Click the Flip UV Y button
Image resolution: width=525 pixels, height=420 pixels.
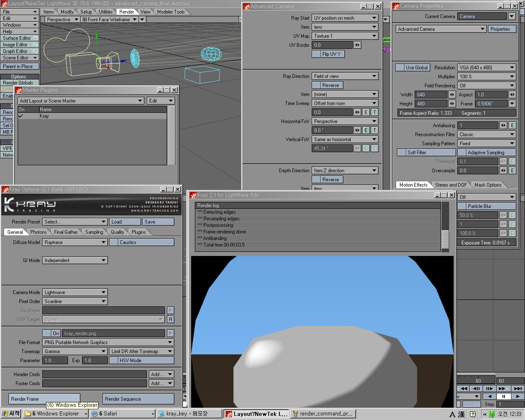pyautogui.click(x=328, y=54)
